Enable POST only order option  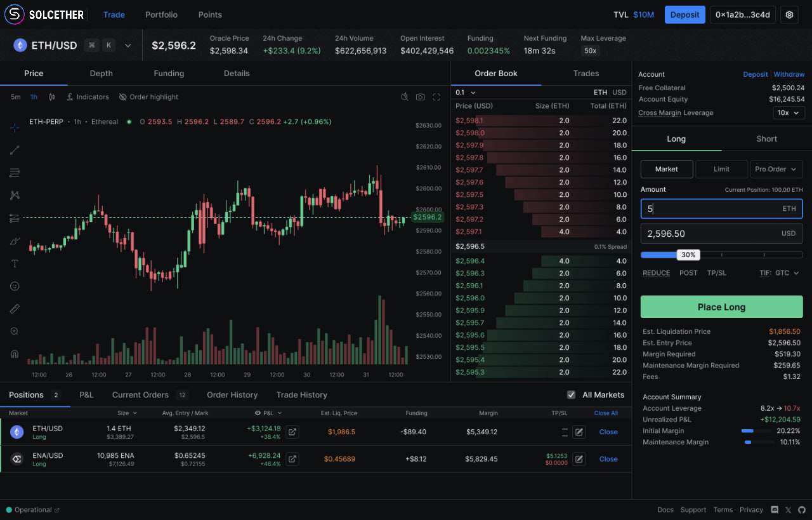688,272
